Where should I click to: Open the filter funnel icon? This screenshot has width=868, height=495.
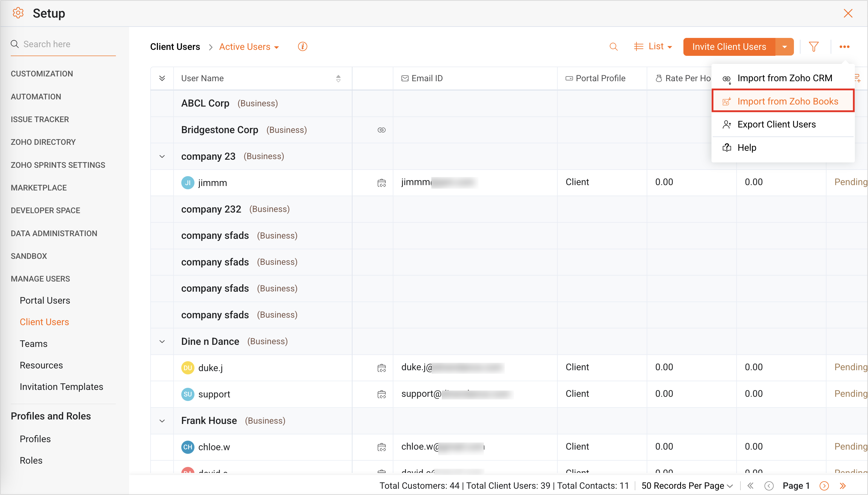pyautogui.click(x=814, y=47)
